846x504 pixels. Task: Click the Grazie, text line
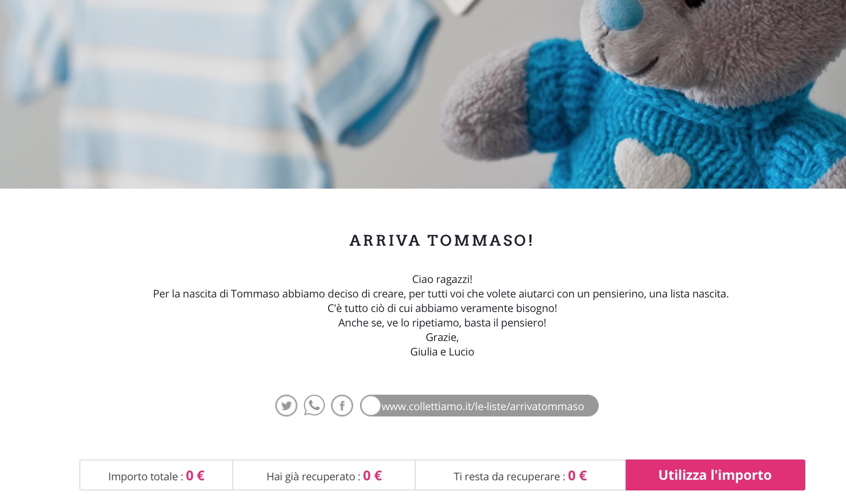(442, 337)
